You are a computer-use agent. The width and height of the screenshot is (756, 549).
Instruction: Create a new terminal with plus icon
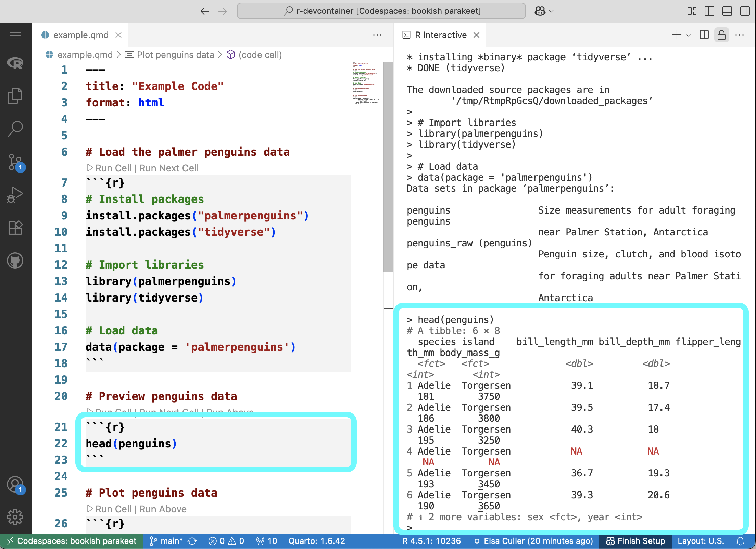tap(677, 35)
